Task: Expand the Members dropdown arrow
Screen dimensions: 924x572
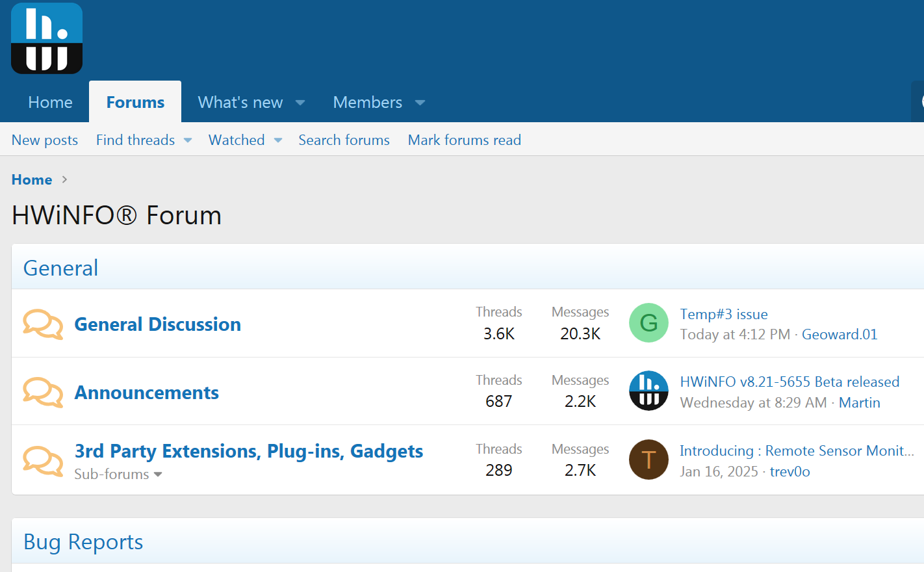Action: 420,103
